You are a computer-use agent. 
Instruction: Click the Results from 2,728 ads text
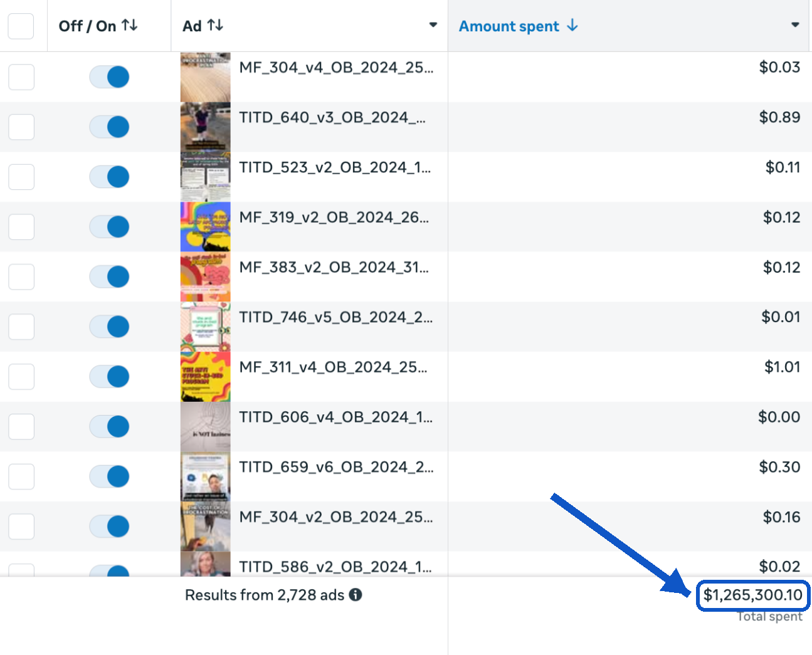point(265,595)
